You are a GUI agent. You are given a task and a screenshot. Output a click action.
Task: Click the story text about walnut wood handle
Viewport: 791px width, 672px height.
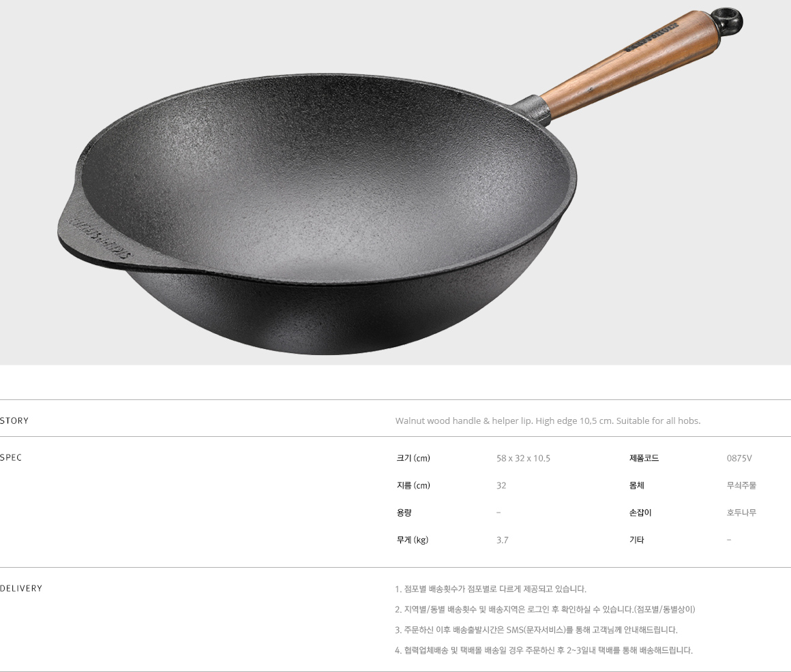pos(548,421)
